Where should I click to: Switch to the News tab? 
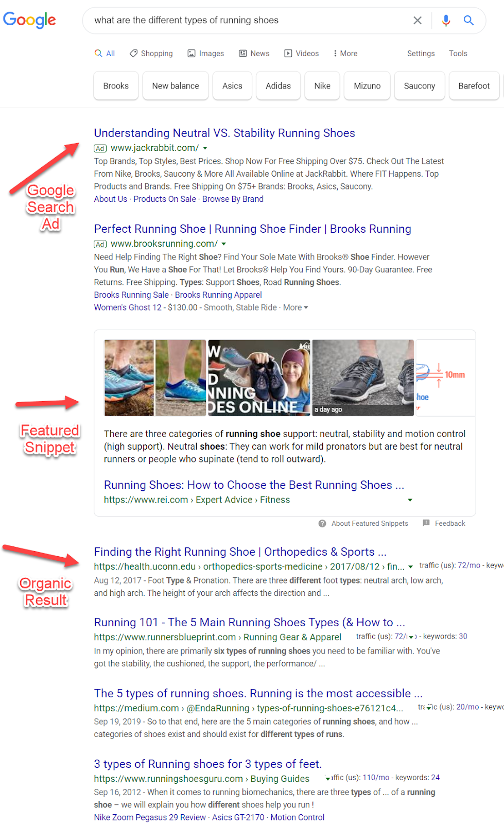coord(254,54)
